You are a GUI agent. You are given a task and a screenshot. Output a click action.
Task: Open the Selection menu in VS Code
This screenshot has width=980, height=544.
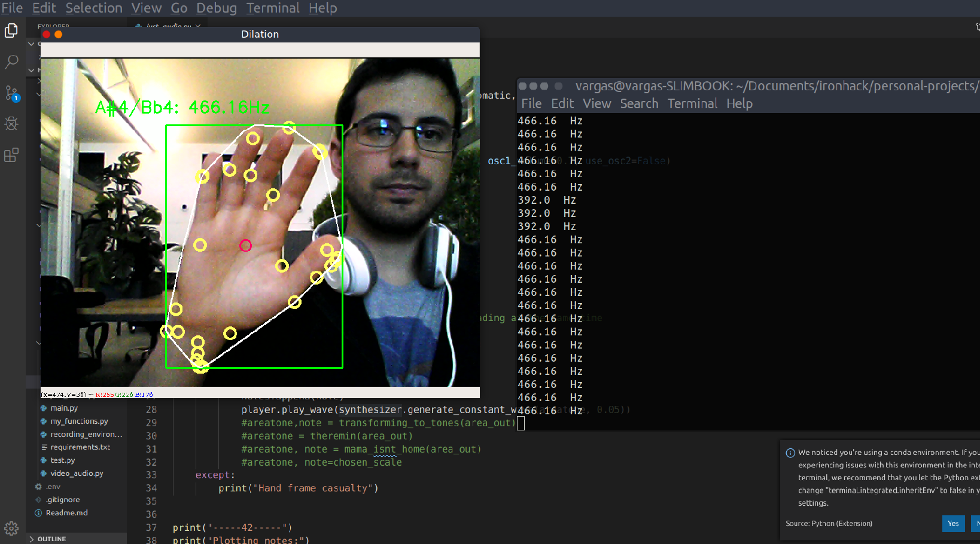pos(93,8)
